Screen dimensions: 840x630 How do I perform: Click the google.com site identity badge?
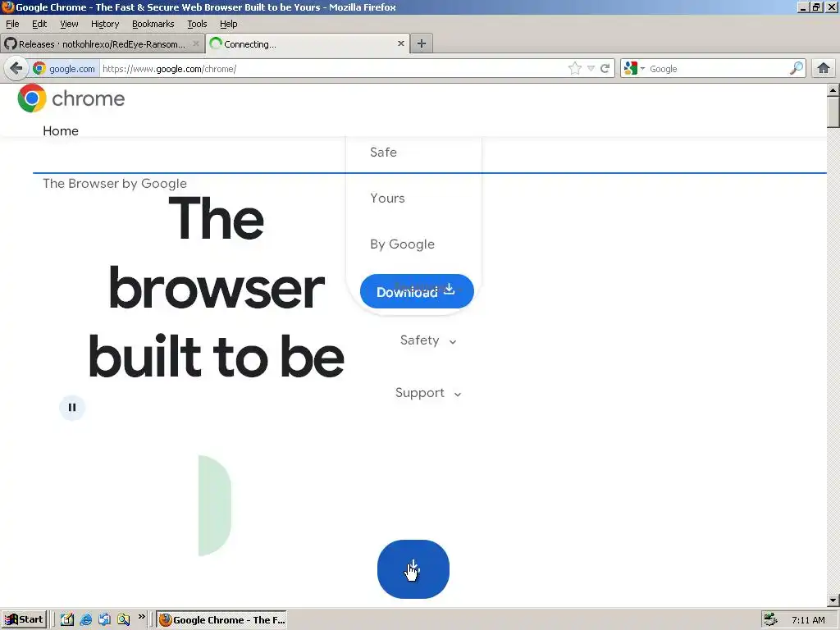pyautogui.click(x=65, y=69)
